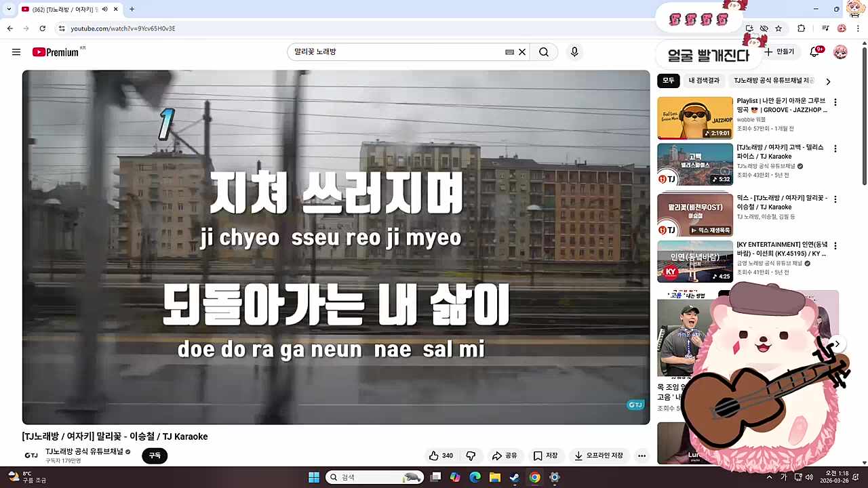
Task: Run search with the magnifier button
Action: pos(544,52)
